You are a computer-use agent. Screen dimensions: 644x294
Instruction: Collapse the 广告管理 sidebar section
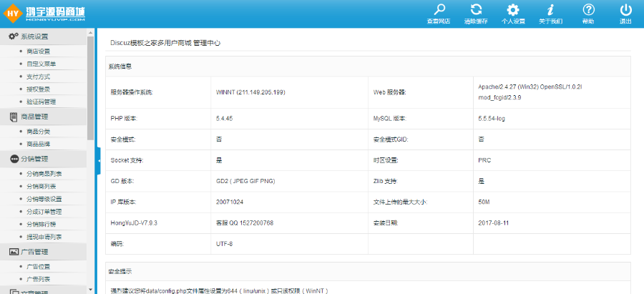(43, 251)
